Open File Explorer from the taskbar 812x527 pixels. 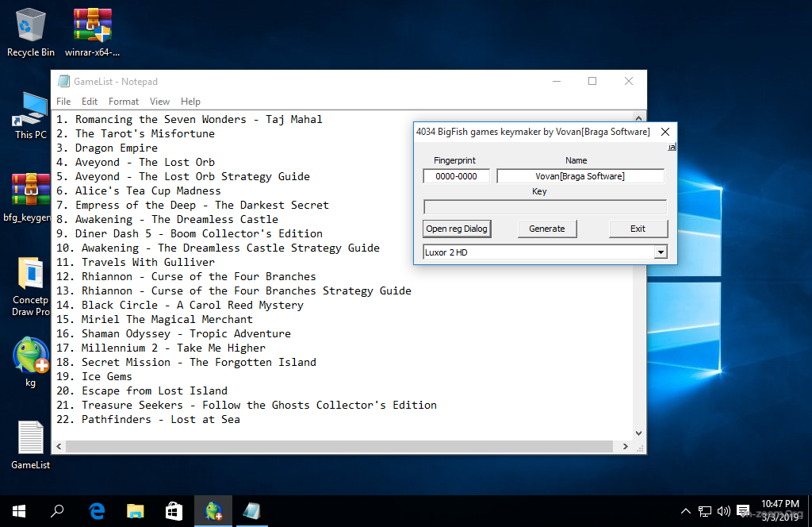(135, 511)
